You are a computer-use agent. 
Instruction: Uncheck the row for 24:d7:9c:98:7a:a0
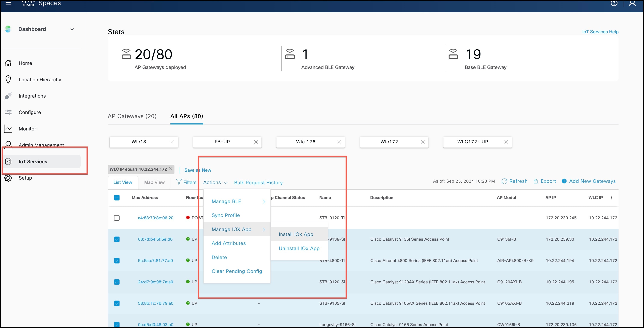(117, 282)
